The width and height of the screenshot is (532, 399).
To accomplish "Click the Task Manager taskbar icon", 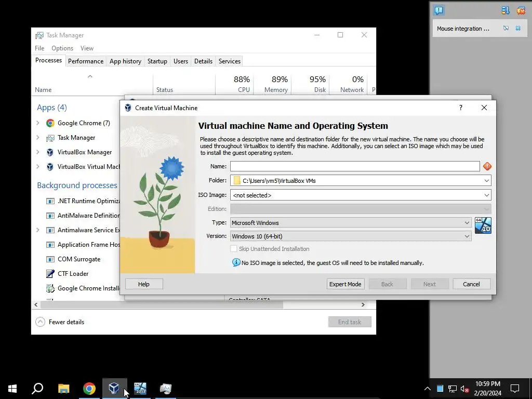I will click(x=166, y=389).
